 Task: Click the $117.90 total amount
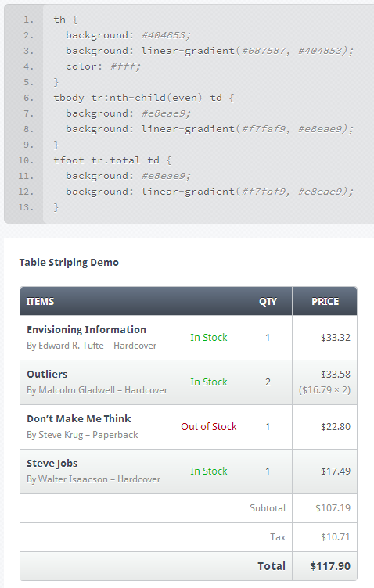point(330,566)
